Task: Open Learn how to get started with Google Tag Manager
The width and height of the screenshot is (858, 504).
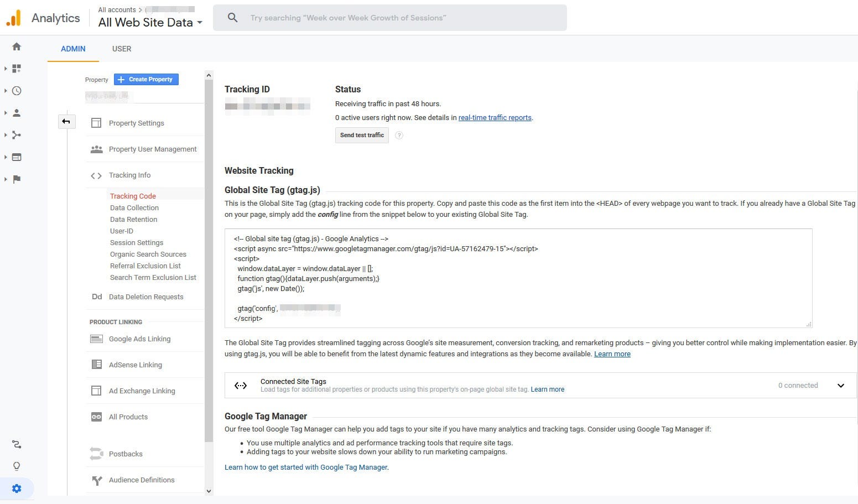Action: pyautogui.click(x=306, y=467)
